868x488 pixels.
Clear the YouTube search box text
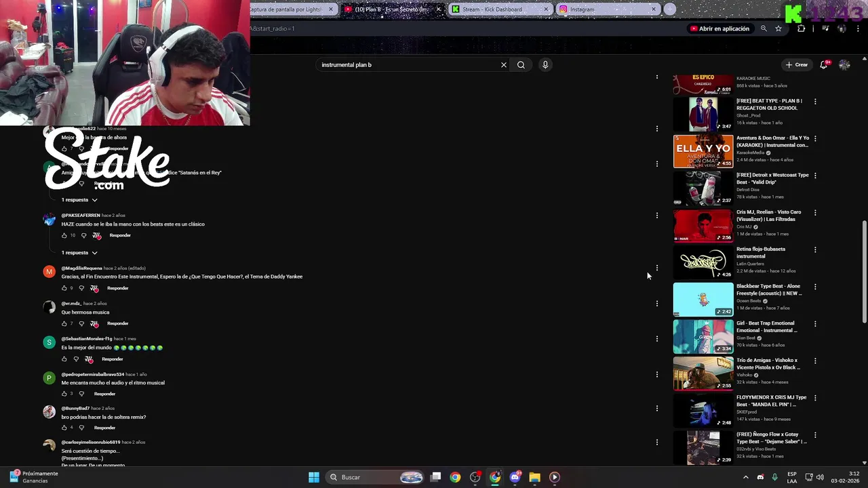point(503,65)
